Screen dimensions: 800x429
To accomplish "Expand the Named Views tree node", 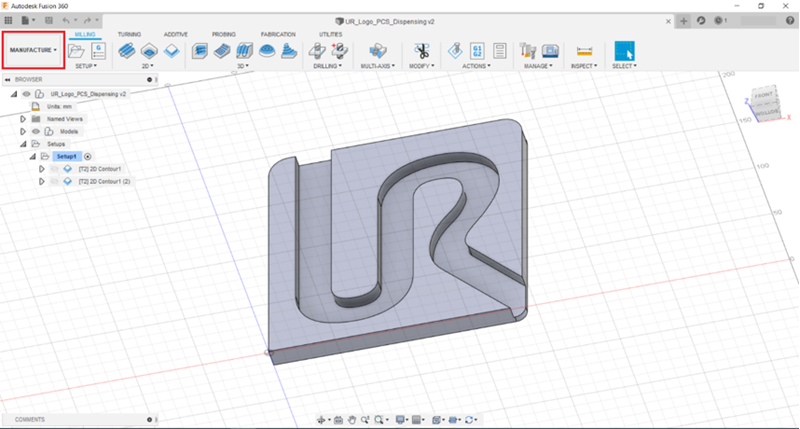I will (x=22, y=119).
